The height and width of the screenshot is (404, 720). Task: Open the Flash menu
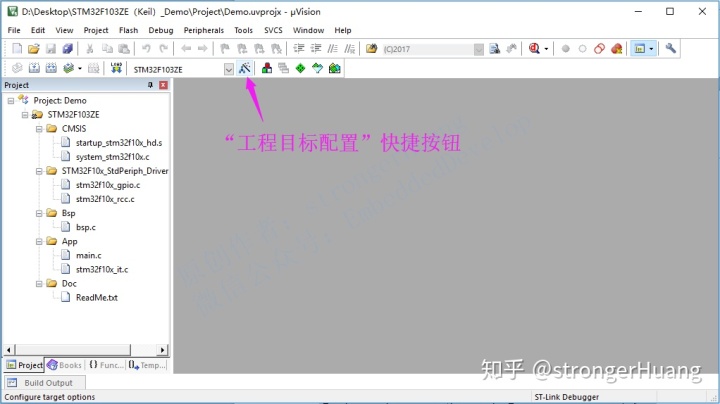pyautogui.click(x=129, y=30)
